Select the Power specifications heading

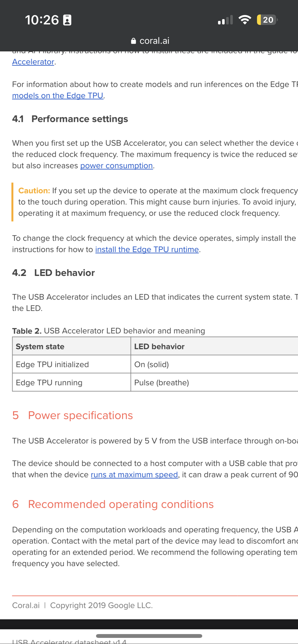73,415
